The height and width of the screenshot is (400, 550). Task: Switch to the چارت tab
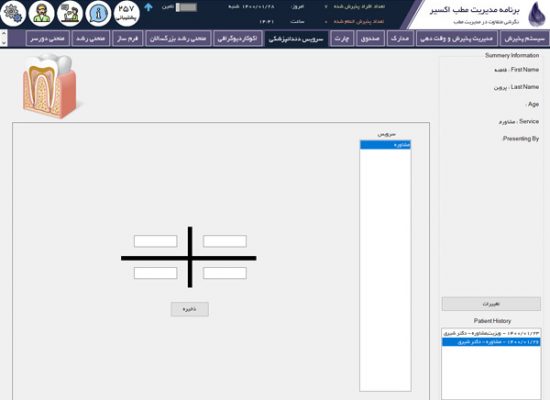point(342,38)
